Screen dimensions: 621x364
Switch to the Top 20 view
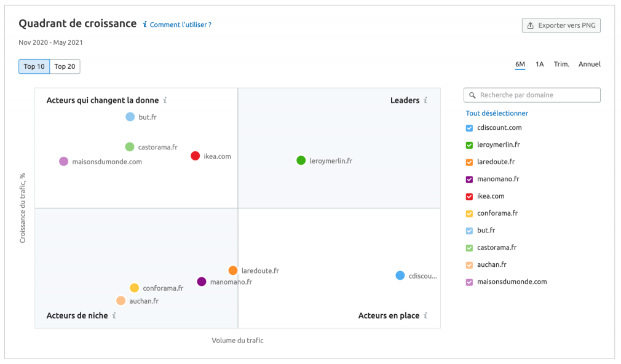click(x=65, y=66)
